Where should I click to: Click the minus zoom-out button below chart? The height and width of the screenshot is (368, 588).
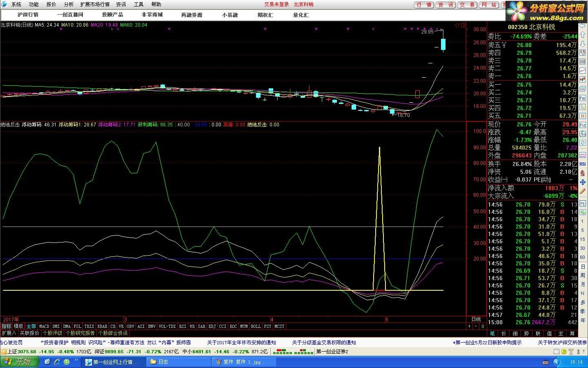476,326
